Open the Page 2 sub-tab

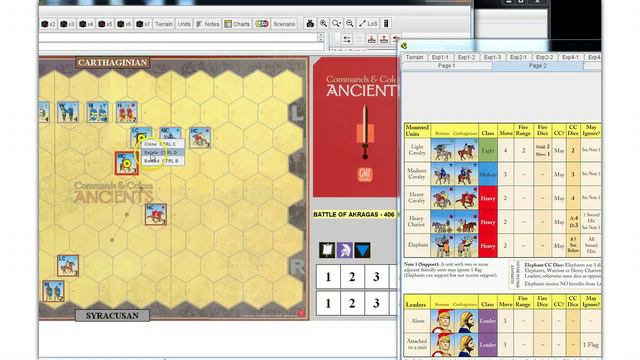pyautogui.click(x=538, y=66)
